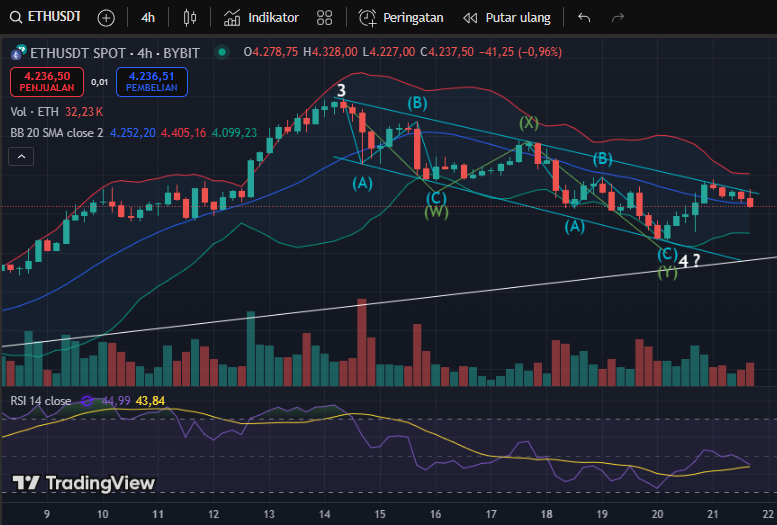
Task: Create a Peringatan alert
Action: [401, 18]
